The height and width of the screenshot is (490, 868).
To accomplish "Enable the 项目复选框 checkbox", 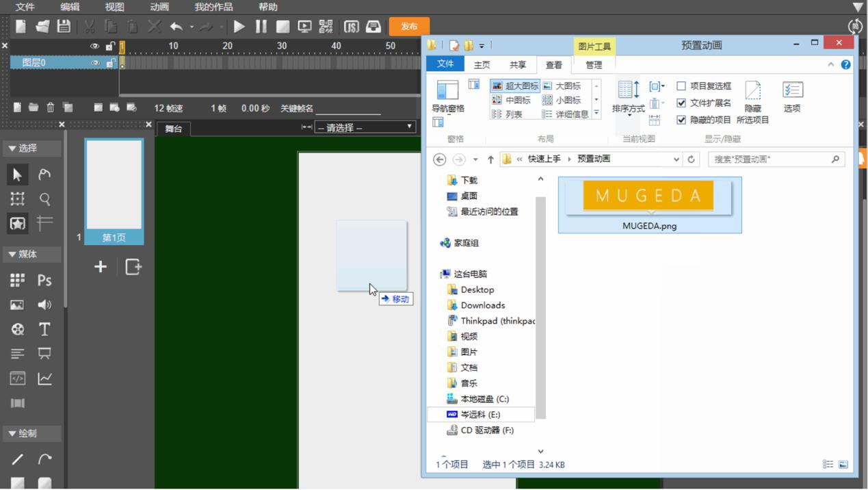I will click(x=681, y=86).
